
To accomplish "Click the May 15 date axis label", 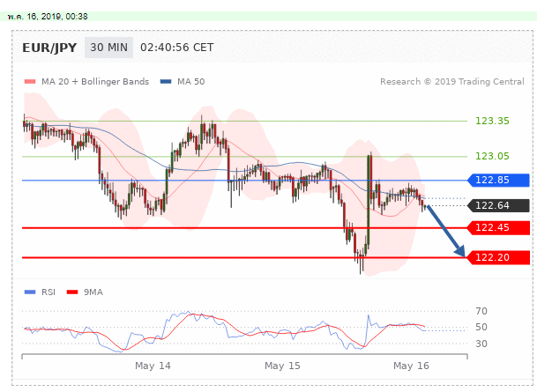I will point(282,366).
